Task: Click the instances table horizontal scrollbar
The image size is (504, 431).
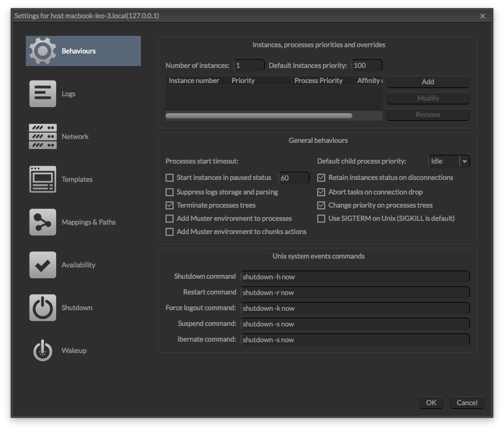Action: point(259,116)
